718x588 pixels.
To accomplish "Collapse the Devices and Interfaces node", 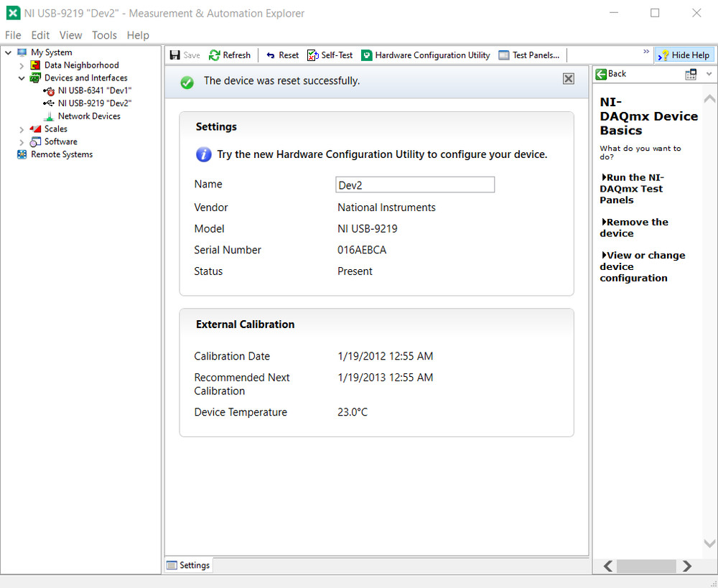I will [x=22, y=78].
